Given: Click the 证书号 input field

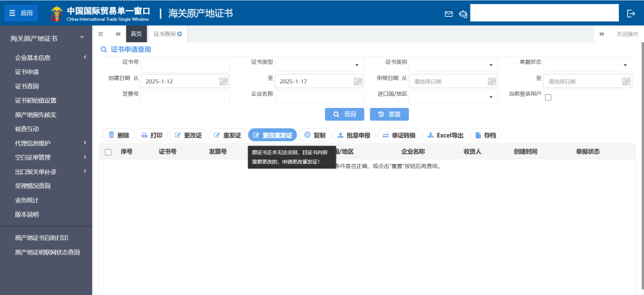Looking at the screenshot, I should (x=185, y=65).
